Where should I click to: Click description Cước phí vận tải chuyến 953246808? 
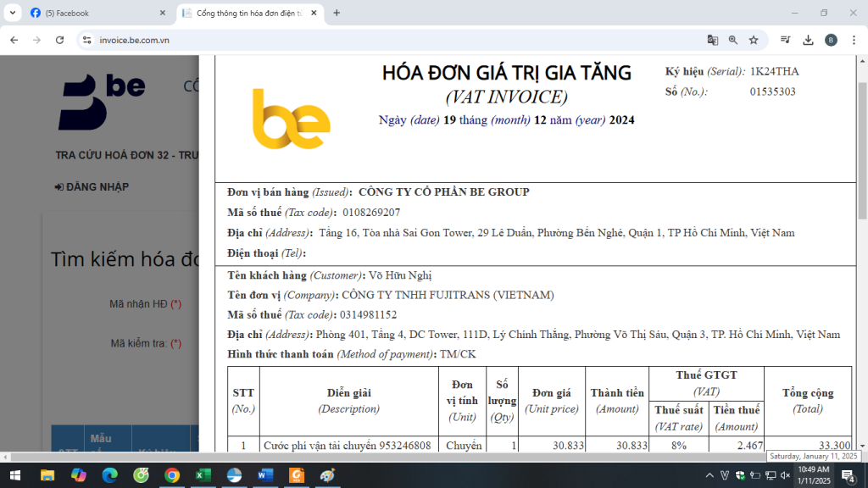click(347, 446)
